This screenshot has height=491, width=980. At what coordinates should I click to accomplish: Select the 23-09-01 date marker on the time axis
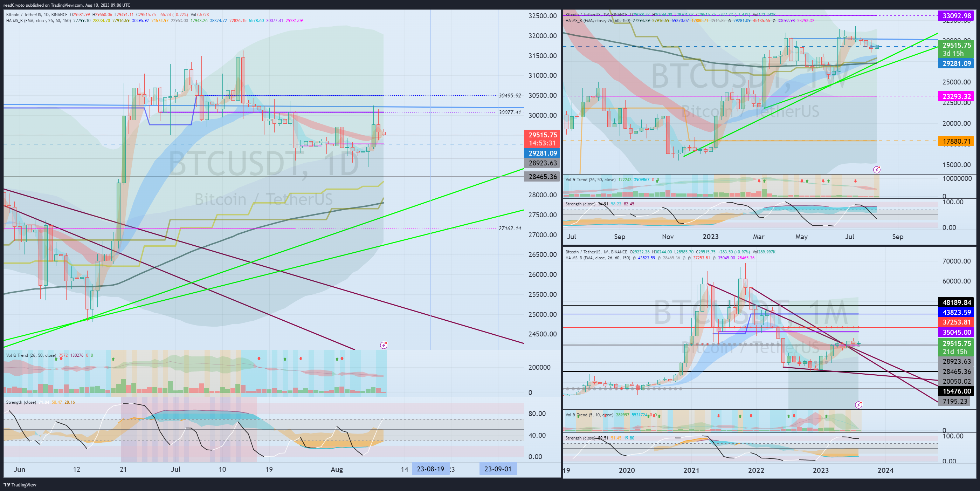tap(498, 469)
